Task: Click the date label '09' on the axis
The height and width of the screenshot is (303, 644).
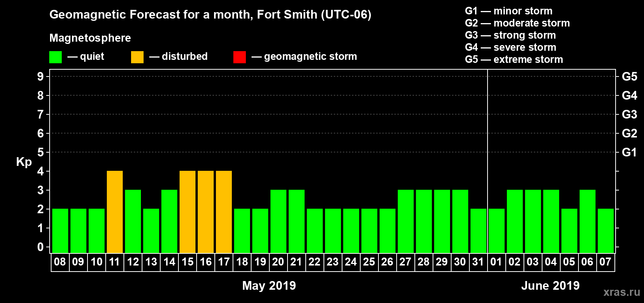Action: coord(78,262)
